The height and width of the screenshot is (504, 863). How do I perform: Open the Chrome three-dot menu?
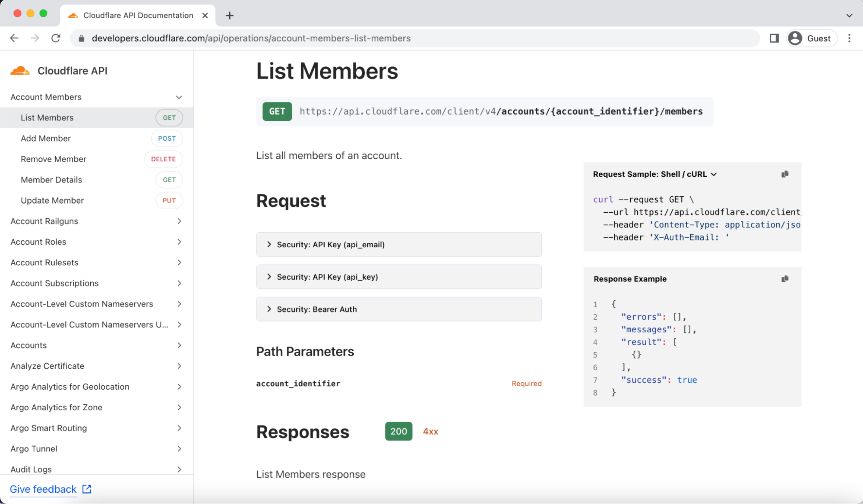click(849, 38)
